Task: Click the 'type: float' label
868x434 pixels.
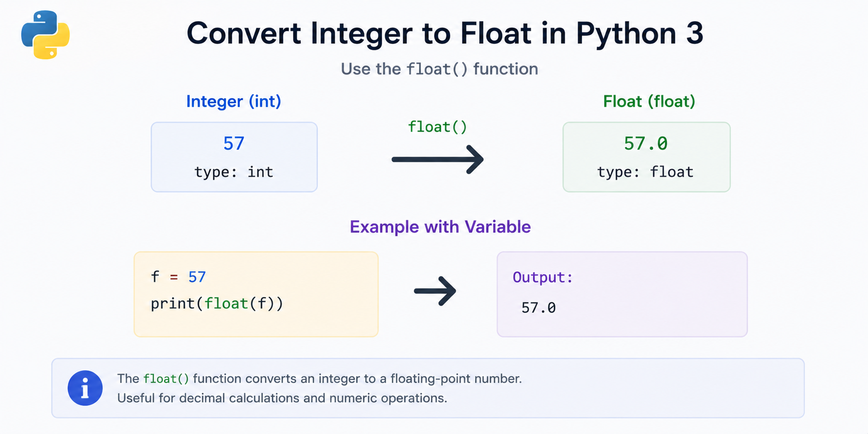Action: click(x=645, y=172)
